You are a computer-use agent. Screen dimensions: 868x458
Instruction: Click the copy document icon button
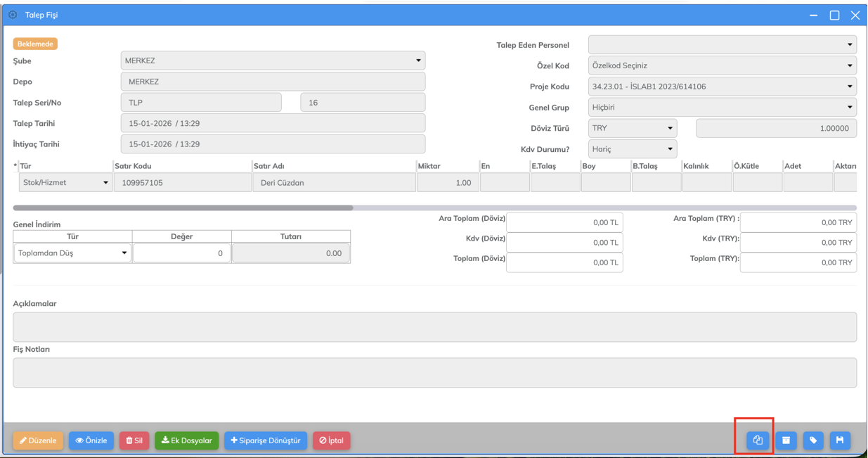(x=758, y=440)
